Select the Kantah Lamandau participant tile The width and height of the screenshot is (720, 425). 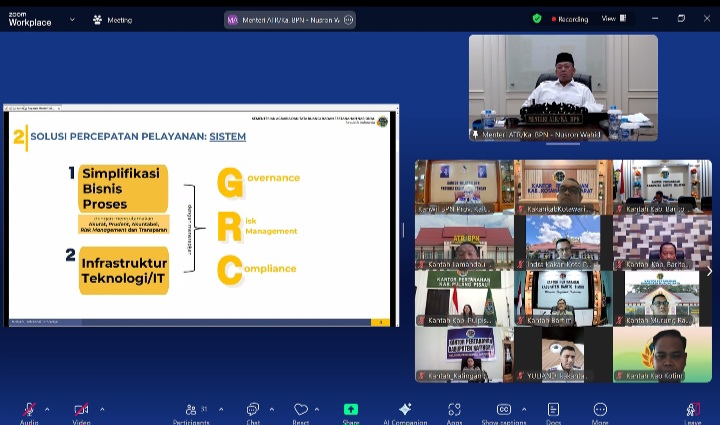click(x=464, y=242)
